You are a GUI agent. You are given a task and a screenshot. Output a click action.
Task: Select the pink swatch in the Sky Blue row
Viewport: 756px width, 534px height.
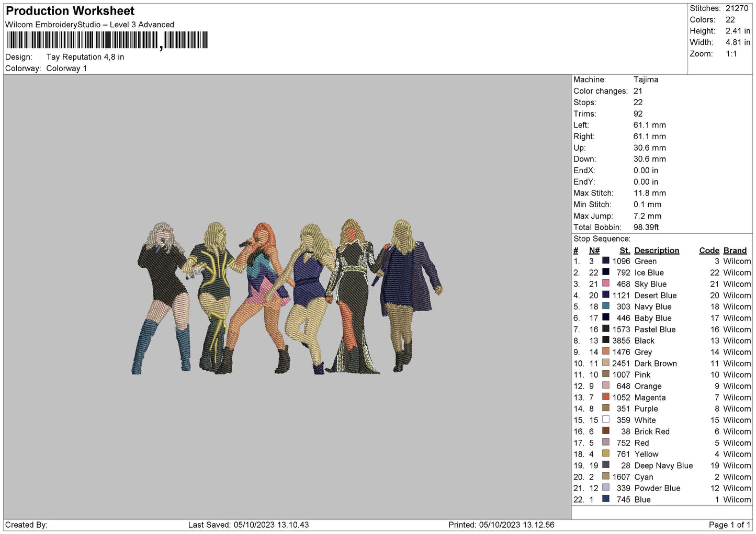point(605,283)
